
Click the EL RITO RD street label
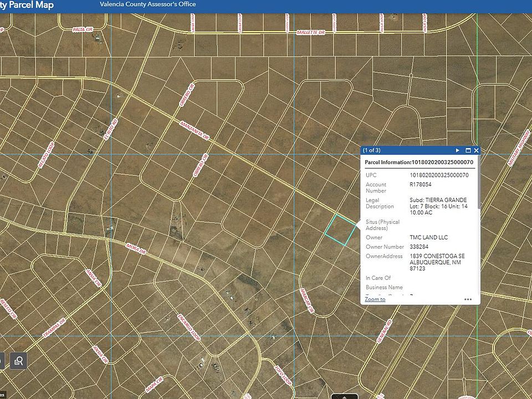click(x=111, y=129)
